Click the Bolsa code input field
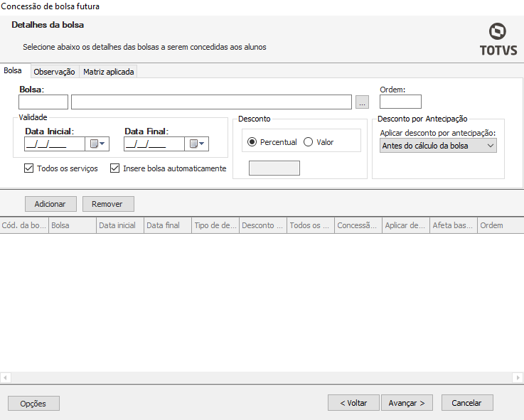 pyautogui.click(x=43, y=102)
